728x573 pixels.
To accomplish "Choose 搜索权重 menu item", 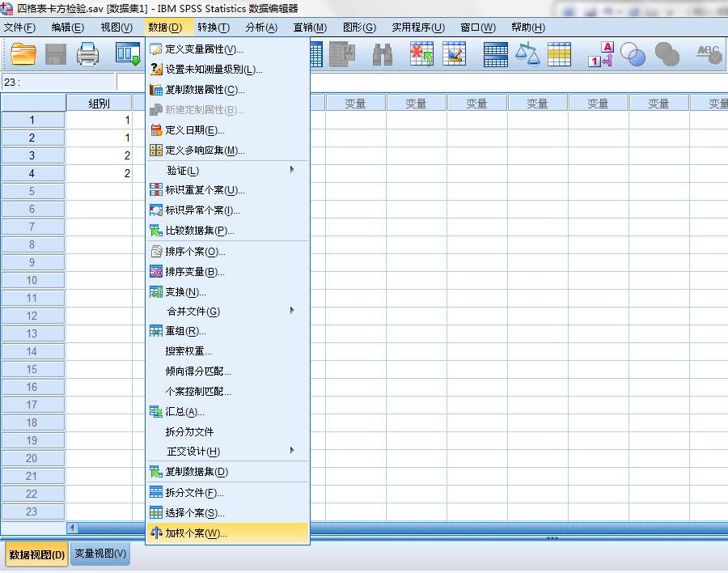I will [227, 351].
